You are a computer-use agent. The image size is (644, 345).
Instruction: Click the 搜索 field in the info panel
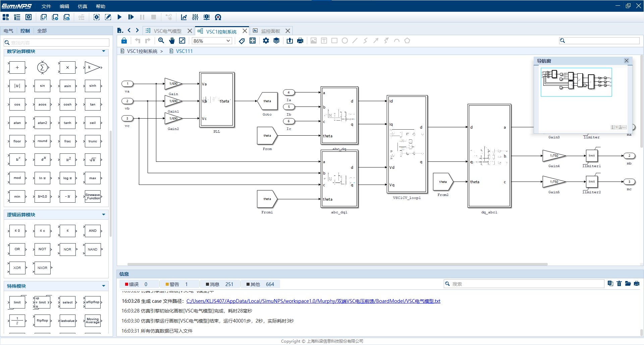point(524,284)
